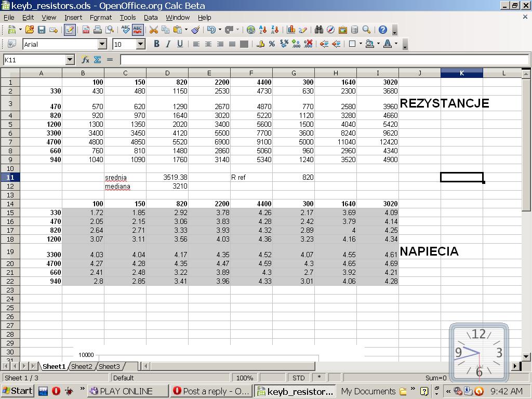Viewport: 532px width, 399px height.
Task: Toggle Bold formatting
Action: pyautogui.click(x=156, y=44)
